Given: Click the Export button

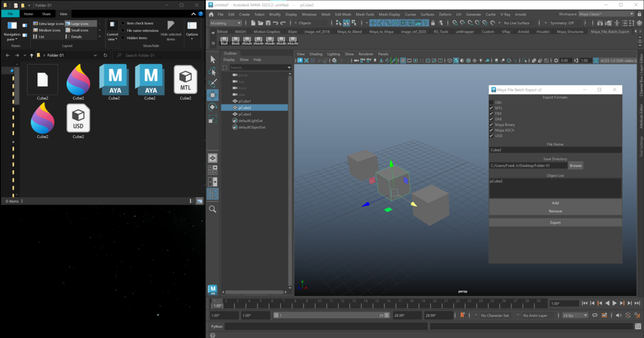Looking at the screenshot, I should 556,222.
